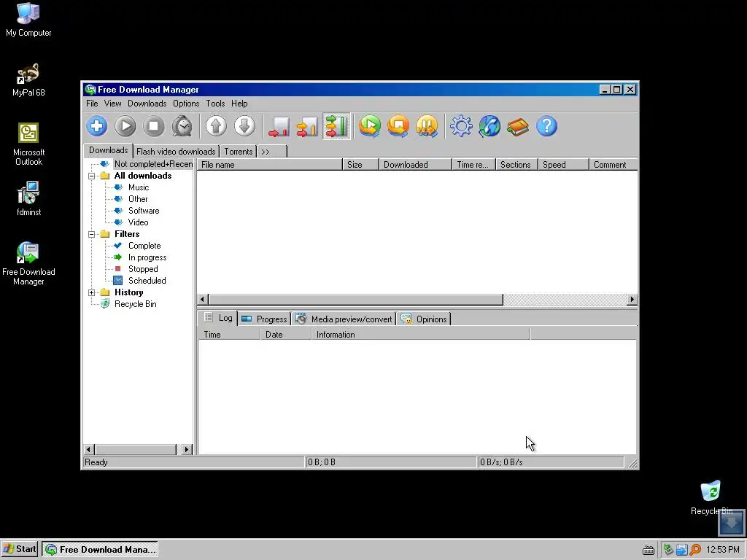
Task: Open MyPal 68 desktop shortcut
Action: [28, 80]
